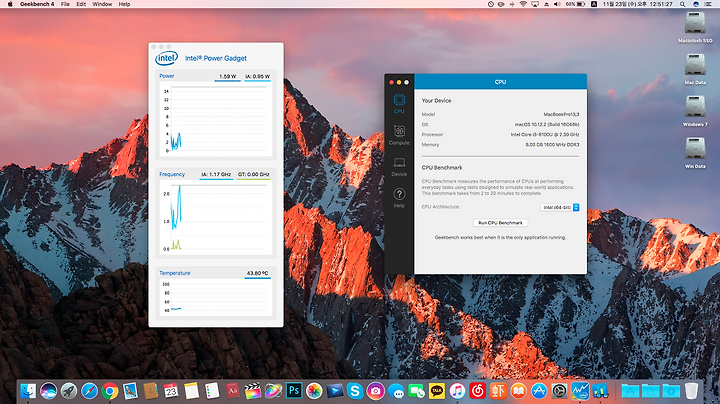
Task: Open Notes app in dock
Action: tap(191, 391)
